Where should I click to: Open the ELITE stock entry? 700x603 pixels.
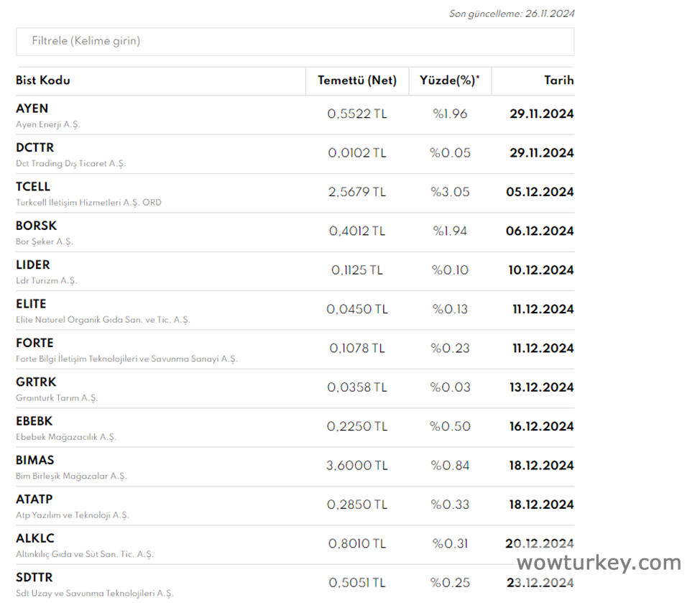tap(31, 304)
